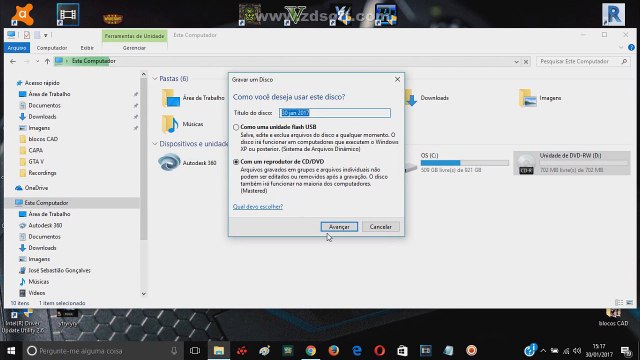Collapse the Pastas (6) section
Screen dimensions: 640x360
[155, 78]
